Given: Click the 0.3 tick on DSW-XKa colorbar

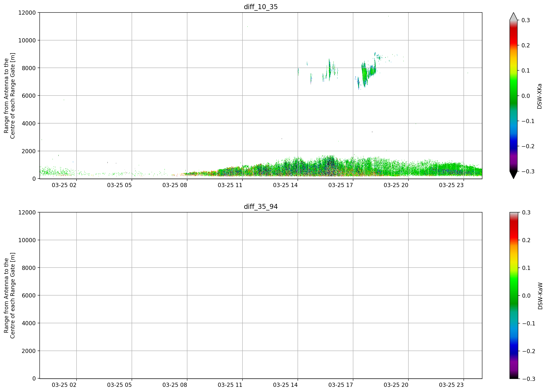Looking at the screenshot, I should 526,20.
